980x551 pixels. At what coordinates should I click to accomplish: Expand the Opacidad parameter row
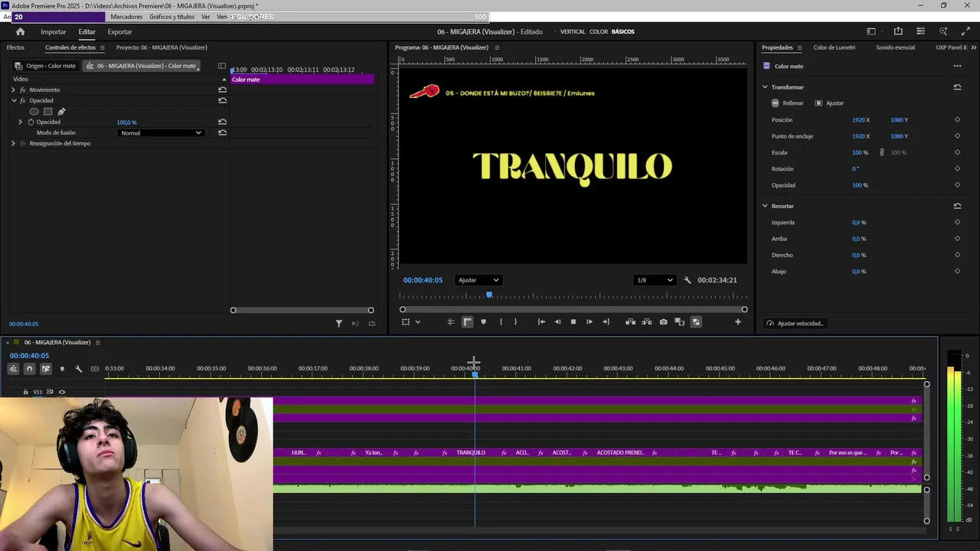click(x=21, y=122)
